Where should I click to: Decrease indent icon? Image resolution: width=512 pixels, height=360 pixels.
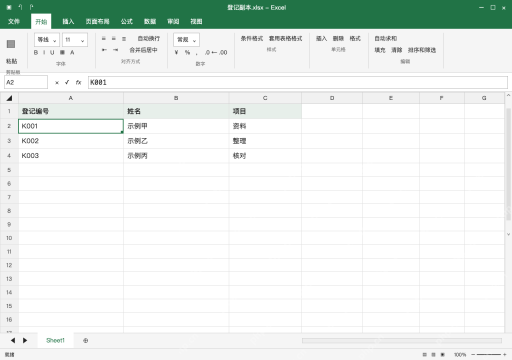point(104,50)
